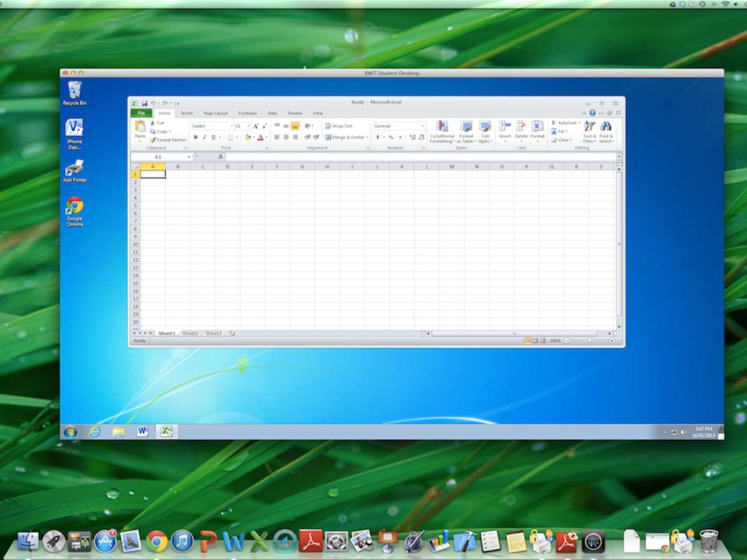Open the Windows Start button
The height and width of the screenshot is (560, 747).
point(70,432)
